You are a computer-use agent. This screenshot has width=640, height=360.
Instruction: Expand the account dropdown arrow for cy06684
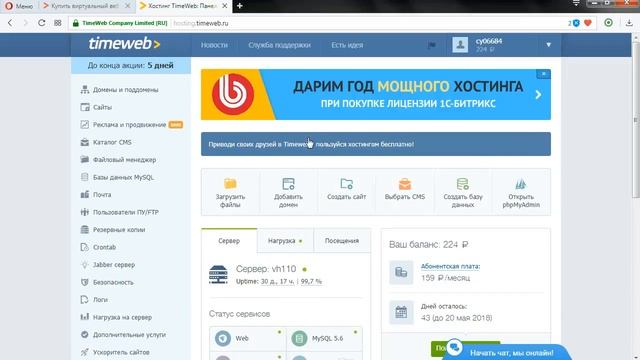click(549, 45)
